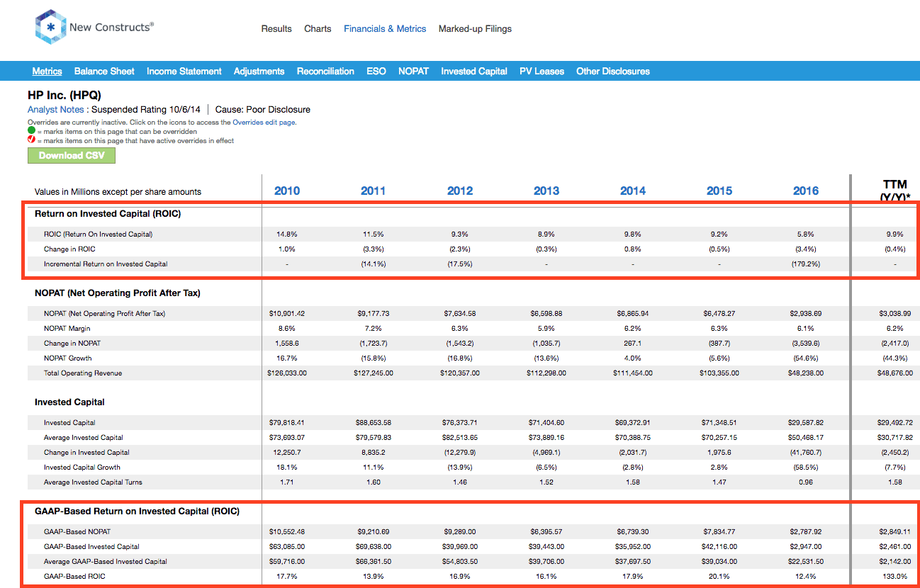Click 'Total Operating Revenue' row label
Image resolution: width=920 pixels, height=588 pixels.
click(83, 373)
